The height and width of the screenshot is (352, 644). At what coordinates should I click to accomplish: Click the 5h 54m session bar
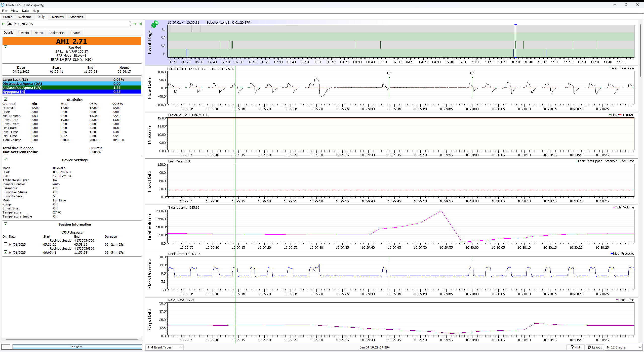[77, 347]
